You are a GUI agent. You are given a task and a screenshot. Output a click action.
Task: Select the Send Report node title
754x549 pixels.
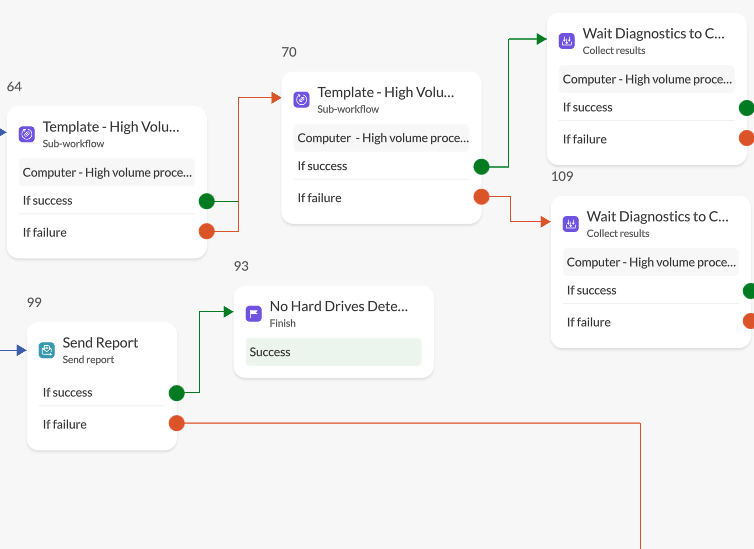[100, 343]
